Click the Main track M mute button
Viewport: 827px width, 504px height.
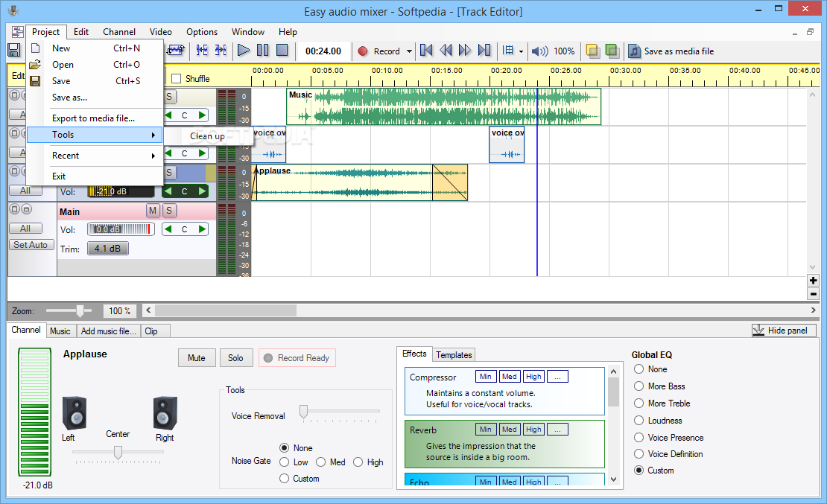pos(153,211)
